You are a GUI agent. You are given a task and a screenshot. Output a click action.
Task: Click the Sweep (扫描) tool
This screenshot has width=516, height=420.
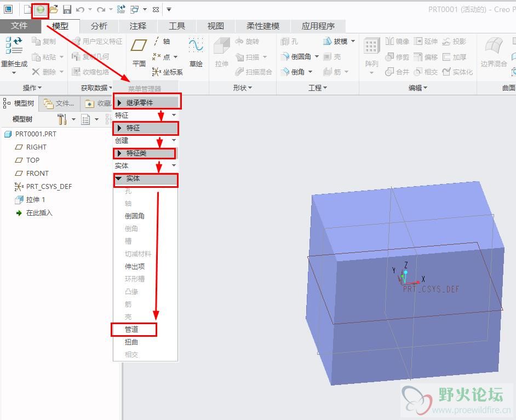(x=247, y=57)
